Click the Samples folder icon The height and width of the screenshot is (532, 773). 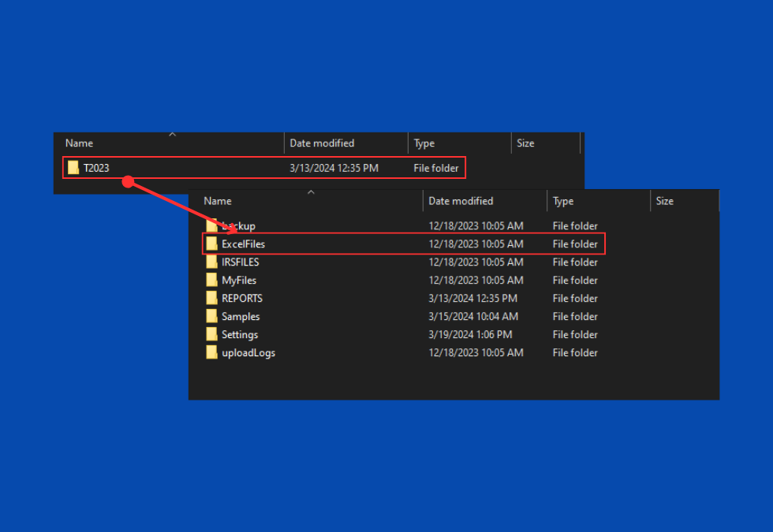[x=211, y=317]
